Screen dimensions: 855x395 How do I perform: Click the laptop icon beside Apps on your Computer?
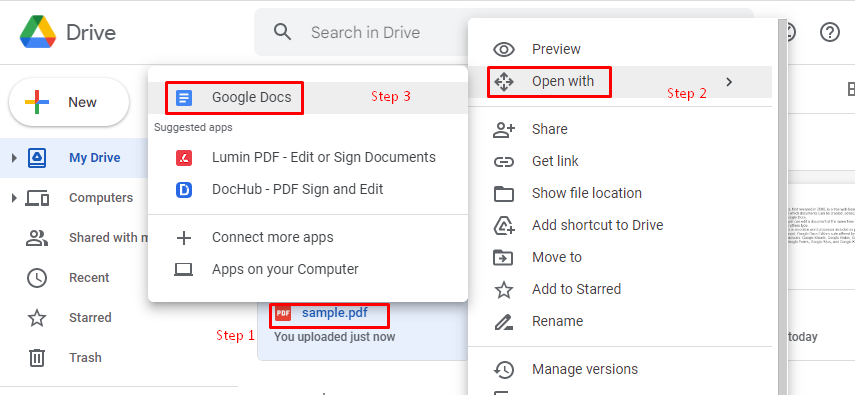click(184, 270)
